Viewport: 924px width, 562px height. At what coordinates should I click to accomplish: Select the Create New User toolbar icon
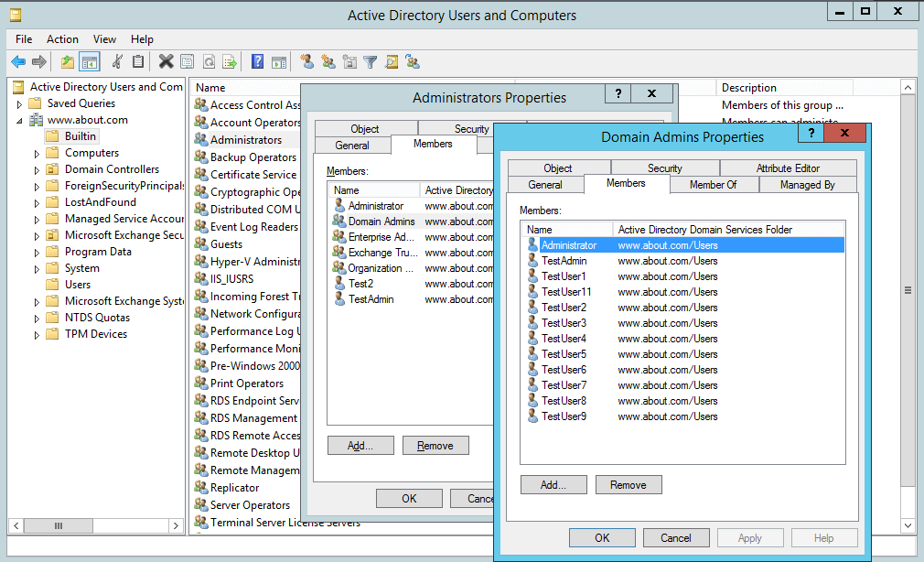[x=307, y=62]
